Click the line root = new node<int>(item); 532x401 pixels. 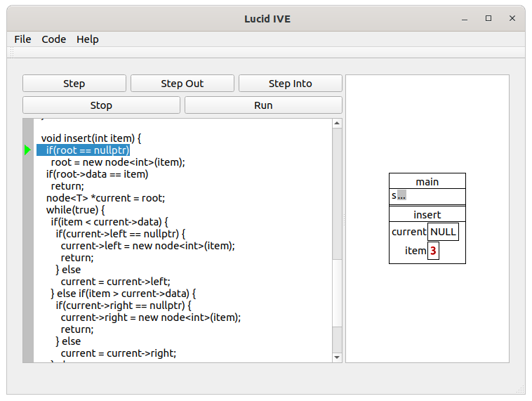click(118, 162)
